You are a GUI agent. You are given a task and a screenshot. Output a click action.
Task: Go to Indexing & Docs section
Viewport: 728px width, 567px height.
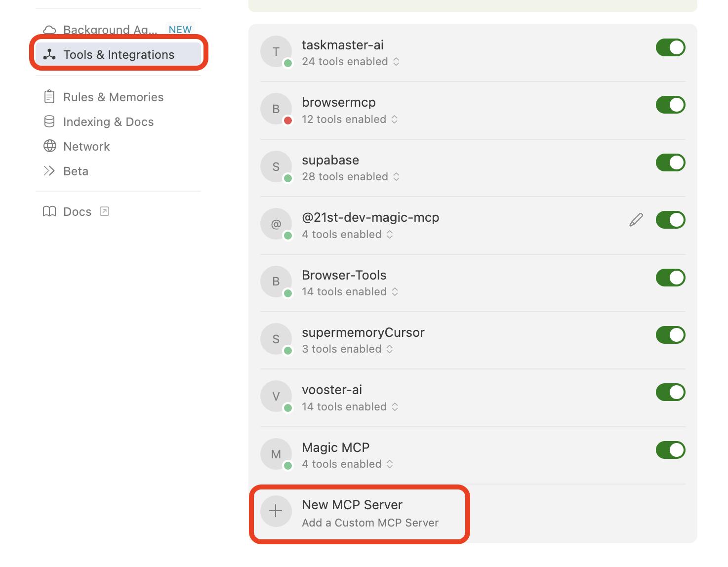point(119,121)
